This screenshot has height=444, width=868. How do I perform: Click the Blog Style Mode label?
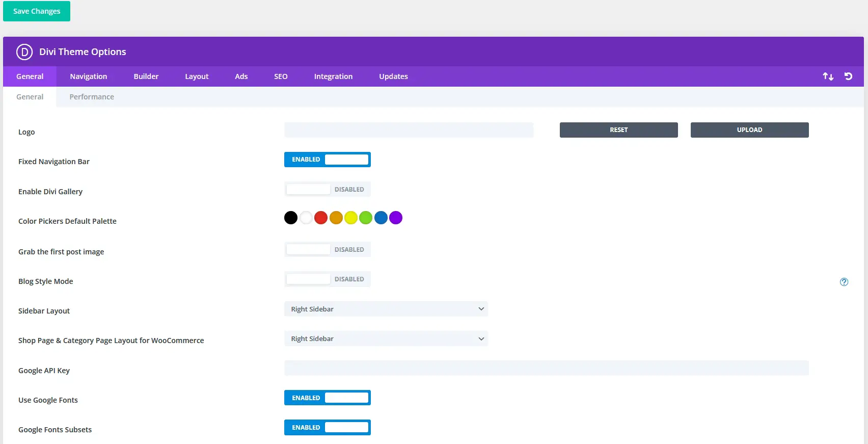tap(46, 281)
